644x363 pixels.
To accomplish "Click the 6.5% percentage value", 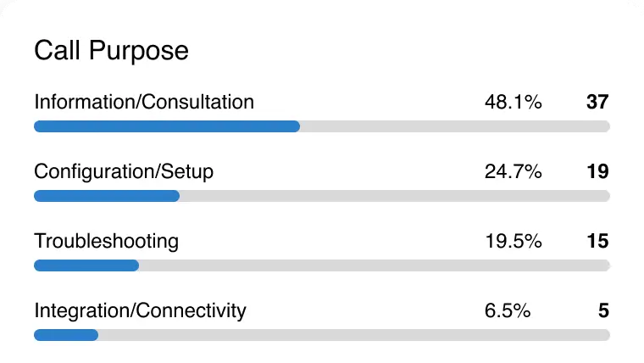I will click(x=508, y=310).
